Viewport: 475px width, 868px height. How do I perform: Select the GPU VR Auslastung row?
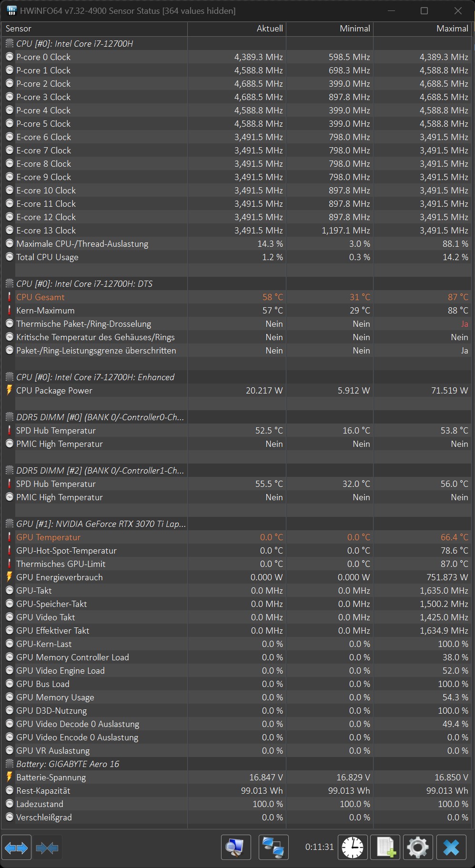click(x=237, y=750)
